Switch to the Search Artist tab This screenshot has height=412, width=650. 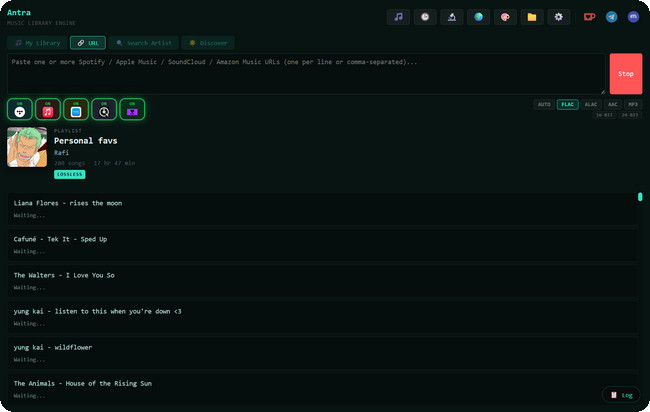click(143, 43)
